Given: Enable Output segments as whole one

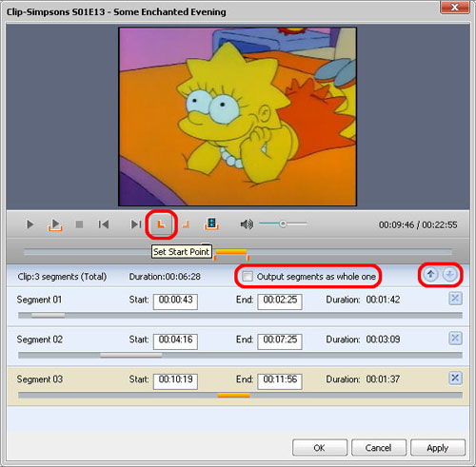Looking at the screenshot, I should point(248,277).
